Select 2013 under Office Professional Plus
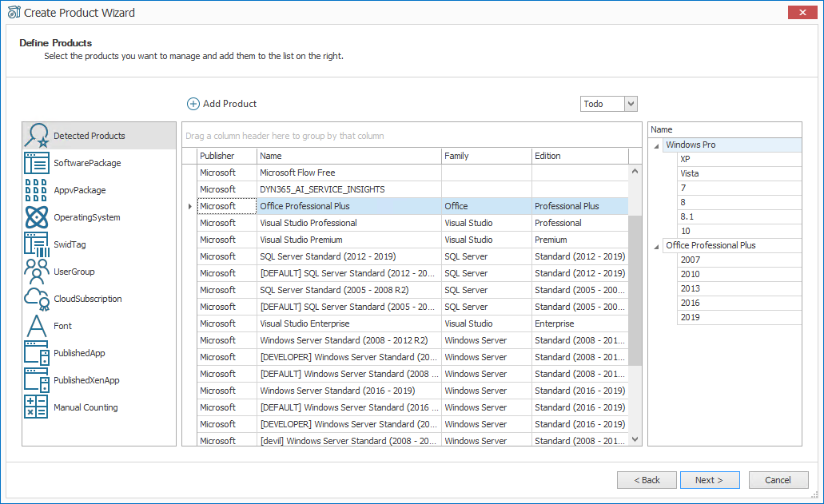Image resolution: width=824 pixels, height=504 pixels. [x=739, y=289]
